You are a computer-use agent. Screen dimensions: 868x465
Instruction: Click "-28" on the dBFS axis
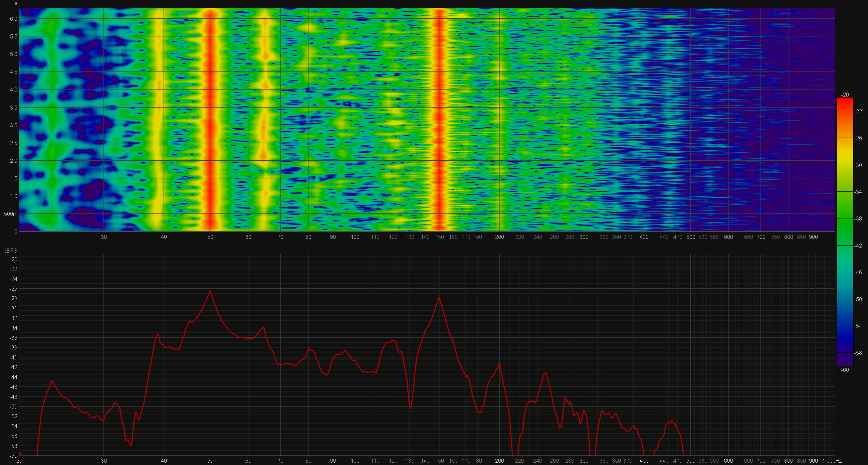tap(13, 298)
